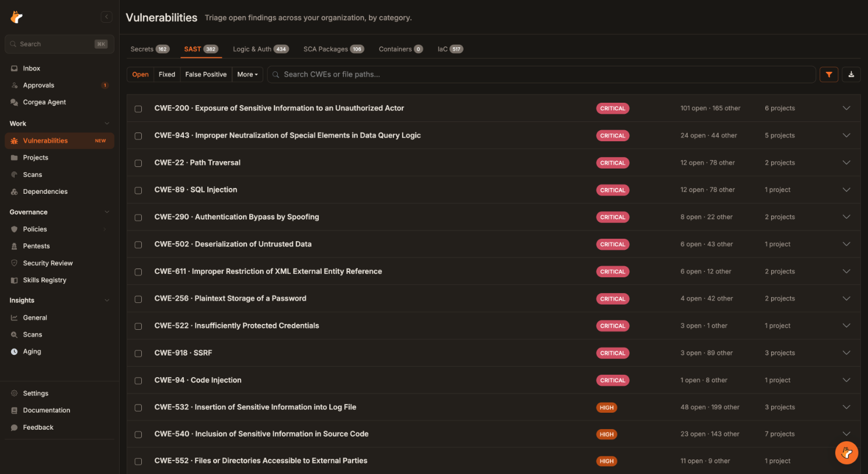Click the Projects folder icon

(15, 158)
